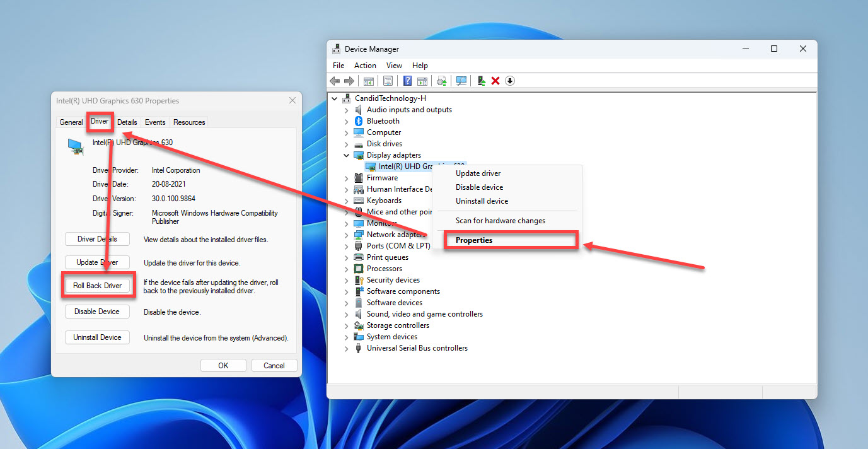The image size is (868, 449).
Task: Collapse the Display adapters node
Action: [346, 155]
